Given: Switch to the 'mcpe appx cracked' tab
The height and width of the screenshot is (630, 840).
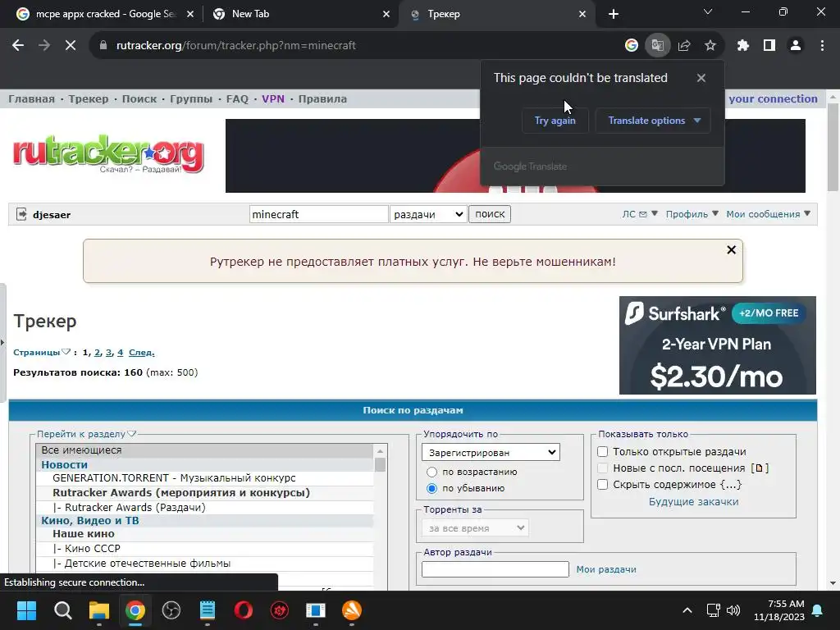Looking at the screenshot, I should (x=105, y=14).
